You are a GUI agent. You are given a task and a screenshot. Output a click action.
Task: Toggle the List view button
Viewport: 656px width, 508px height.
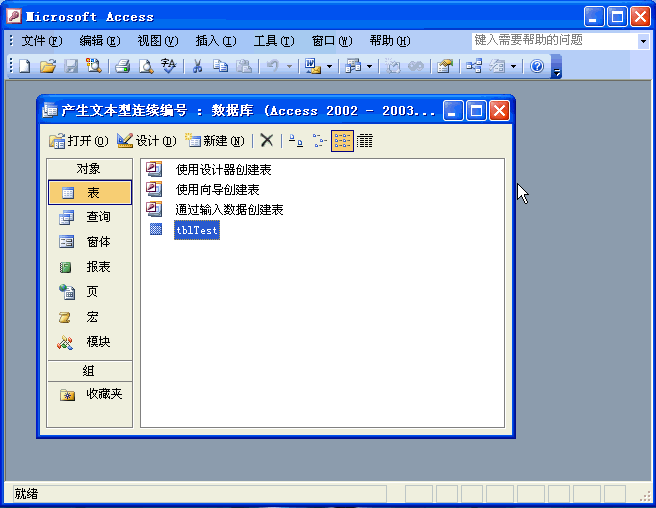342,141
